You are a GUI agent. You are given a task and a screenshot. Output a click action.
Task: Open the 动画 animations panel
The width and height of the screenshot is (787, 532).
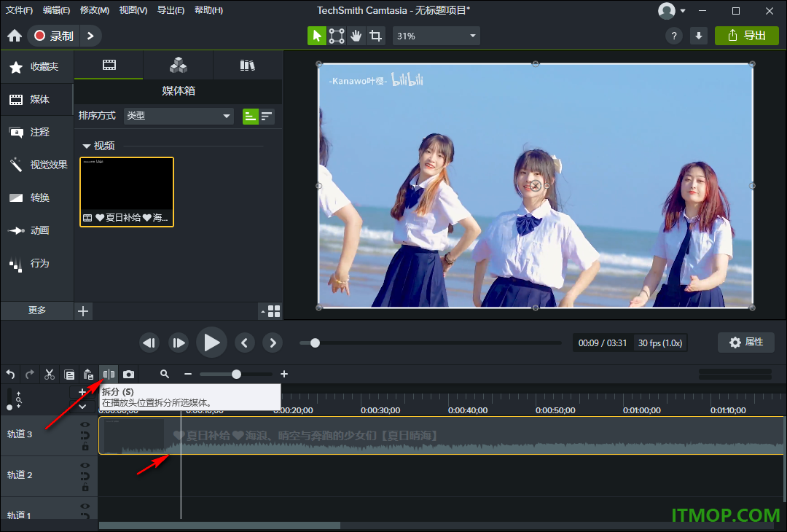(x=37, y=230)
